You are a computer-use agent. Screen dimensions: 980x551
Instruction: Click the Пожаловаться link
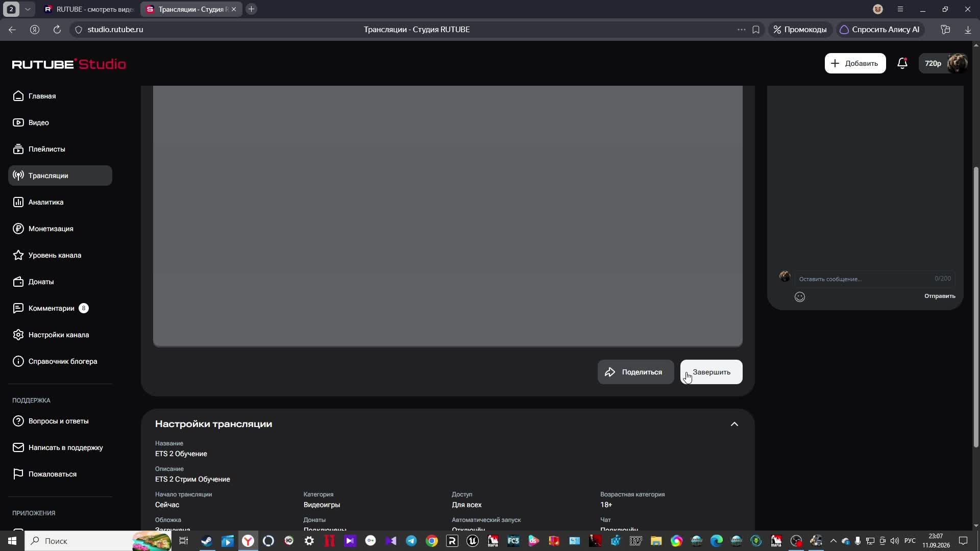coord(60,474)
